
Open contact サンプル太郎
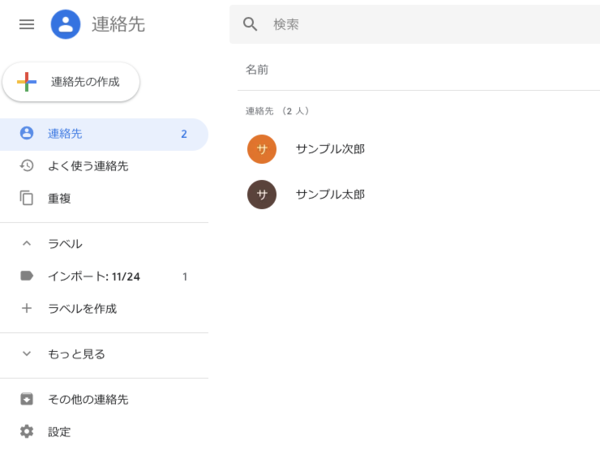click(330, 194)
